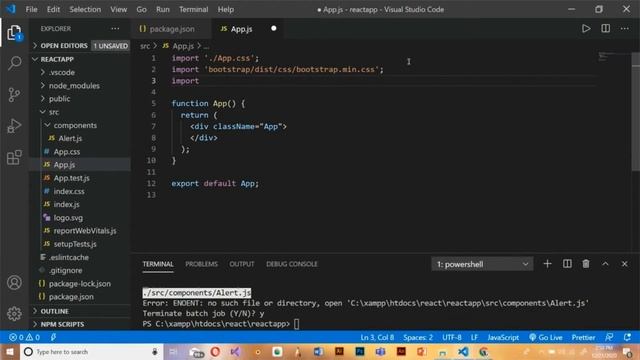Change indentation Spaces: 2 setting

click(418, 337)
